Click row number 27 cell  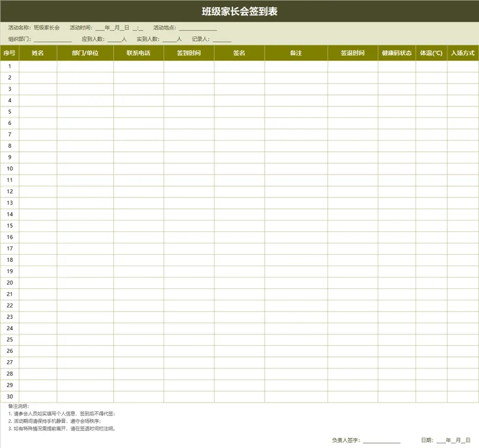(10, 362)
